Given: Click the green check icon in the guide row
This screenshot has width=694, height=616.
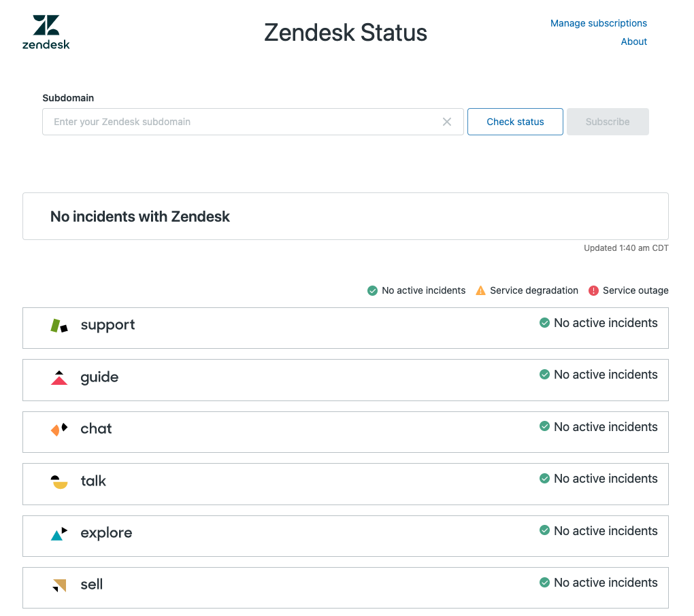Looking at the screenshot, I should 545,375.
